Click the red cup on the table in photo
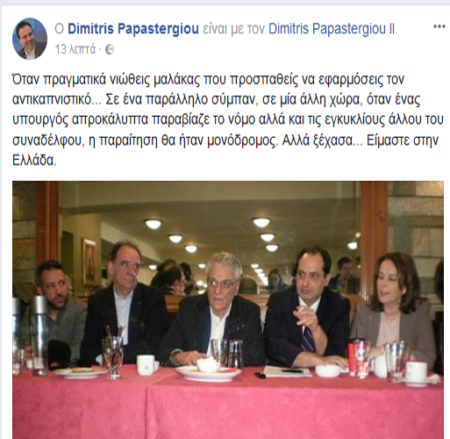450x439 pixels. [356, 357]
